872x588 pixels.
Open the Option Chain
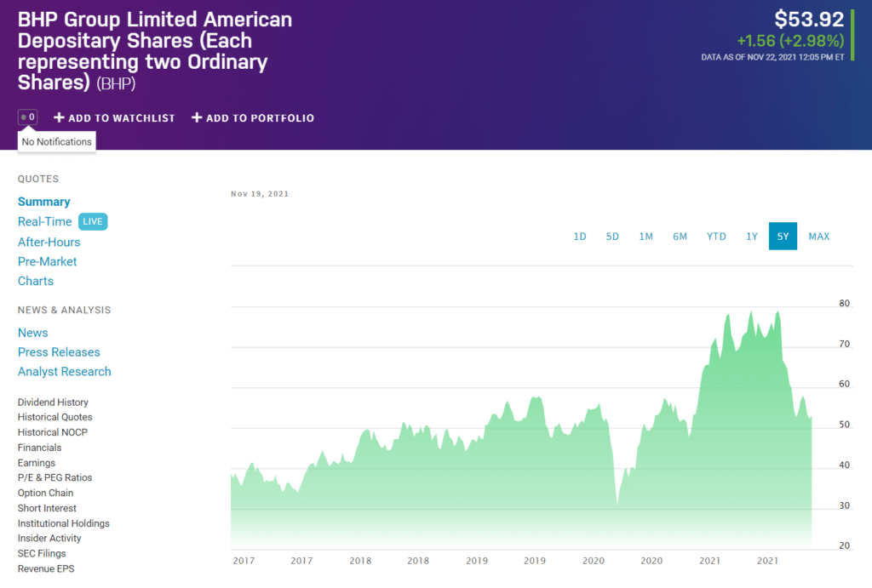click(46, 493)
